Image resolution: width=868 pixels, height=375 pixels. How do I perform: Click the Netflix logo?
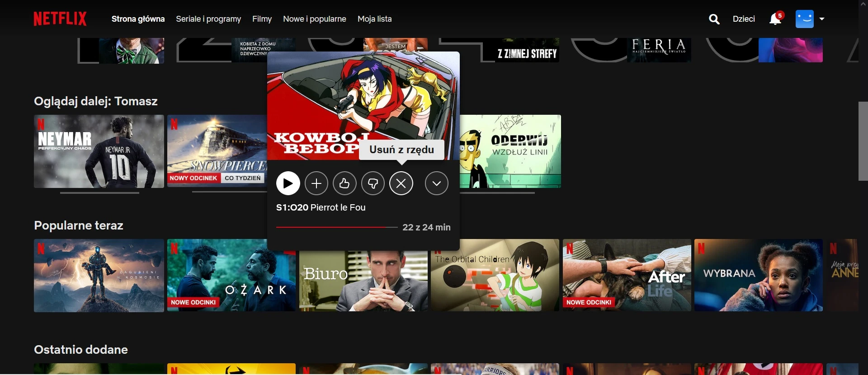(60, 19)
